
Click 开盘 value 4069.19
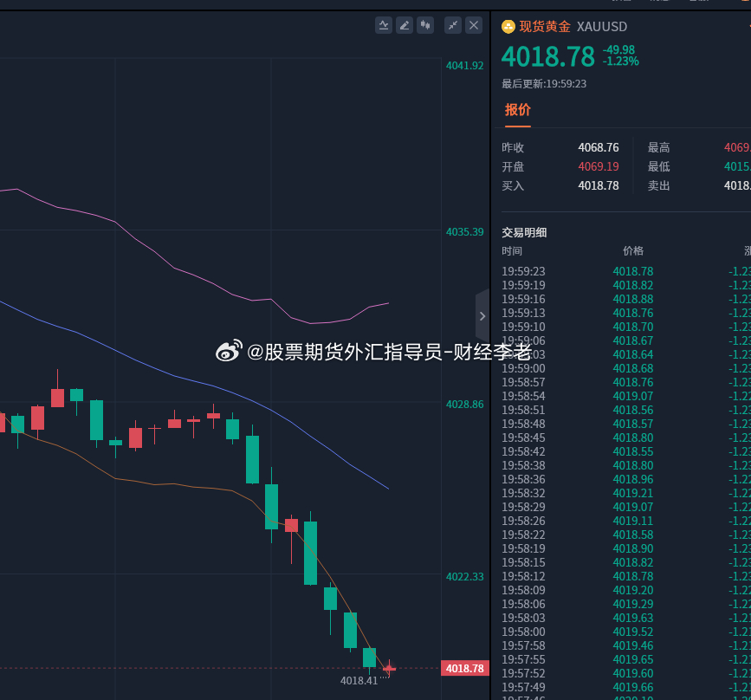tap(599, 166)
